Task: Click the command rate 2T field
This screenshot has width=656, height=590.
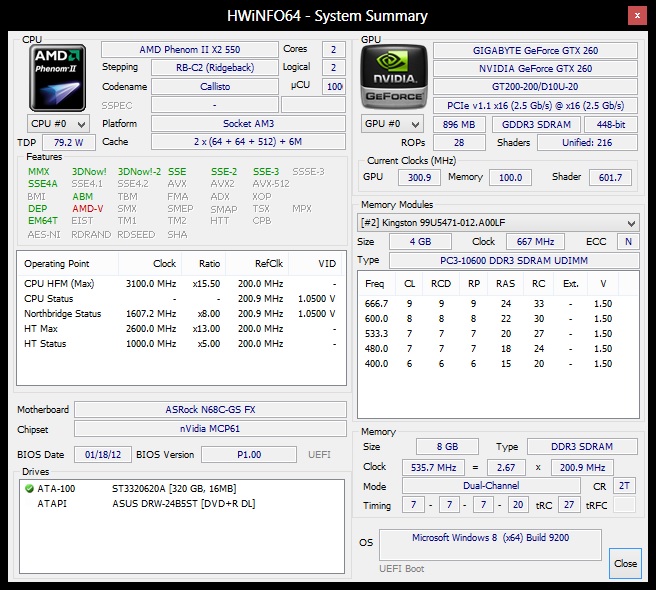Action: pyautogui.click(x=624, y=485)
